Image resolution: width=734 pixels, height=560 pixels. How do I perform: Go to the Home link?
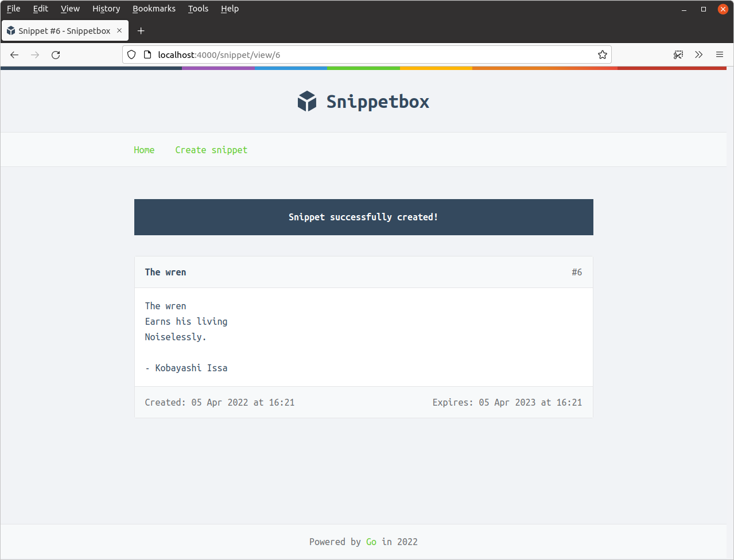point(144,150)
